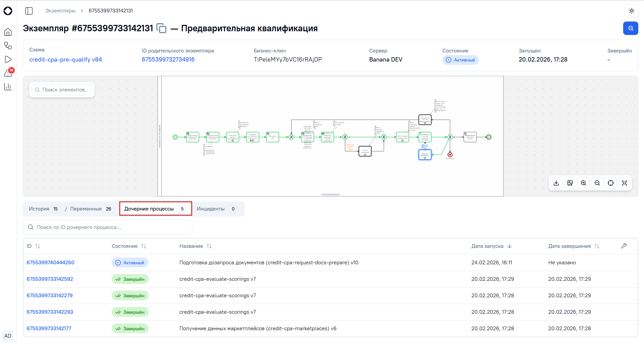Open the Home page from the sidebar
The width and height of the screenshot is (644, 344).
(8, 32)
